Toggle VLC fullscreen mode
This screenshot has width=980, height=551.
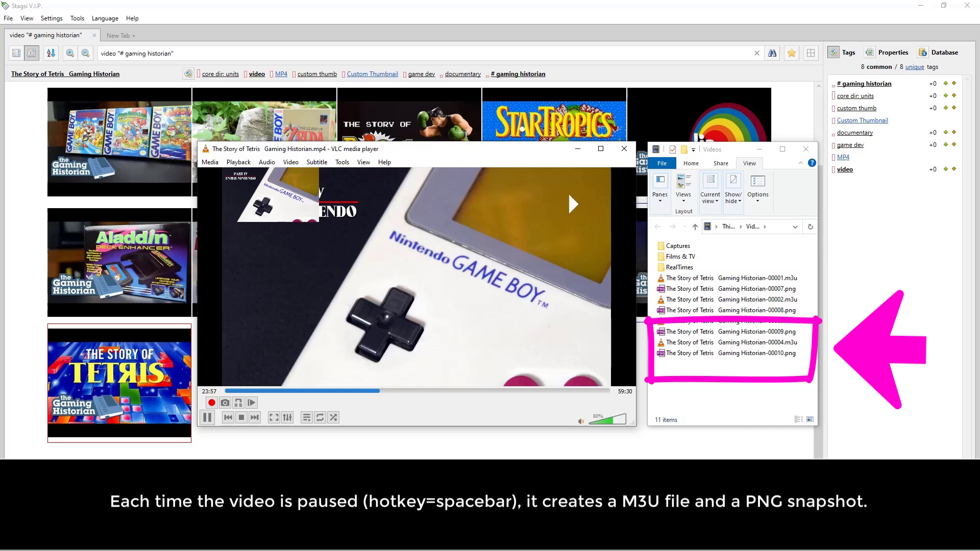click(274, 417)
